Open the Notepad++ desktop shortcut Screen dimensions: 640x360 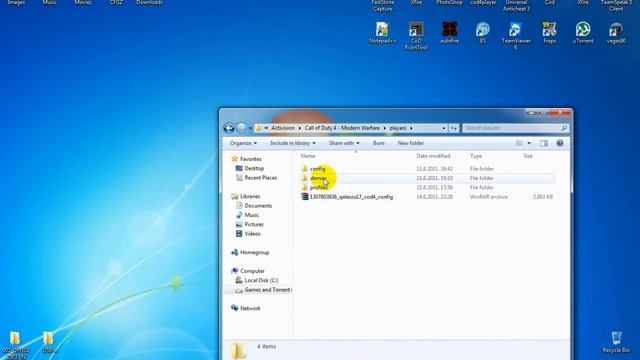click(382, 32)
